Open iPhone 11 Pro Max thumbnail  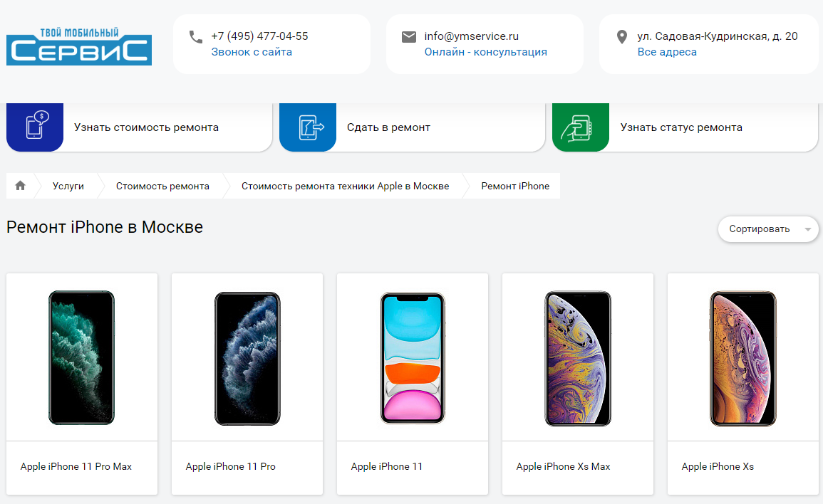click(x=82, y=357)
